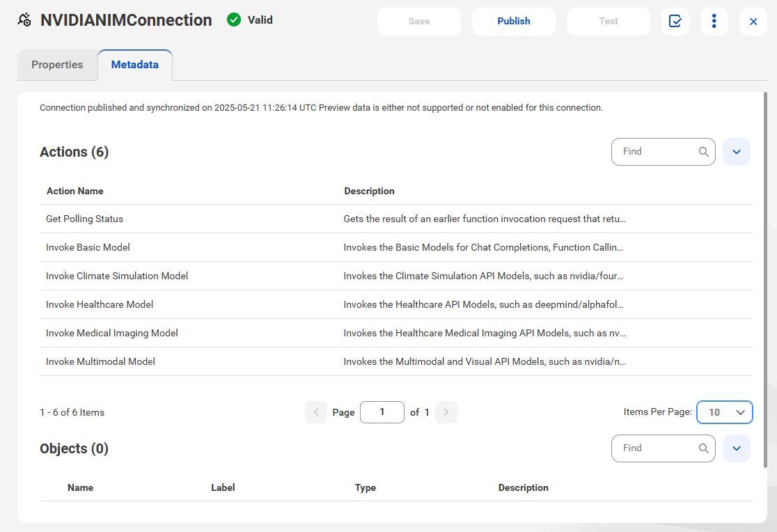Open the three-dot more options menu
The image size is (777, 532).
click(x=714, y=22)
